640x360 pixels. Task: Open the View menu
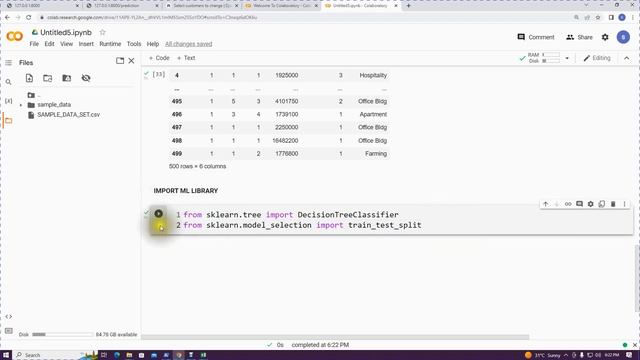pyautogui.click(x=67, y=44)
